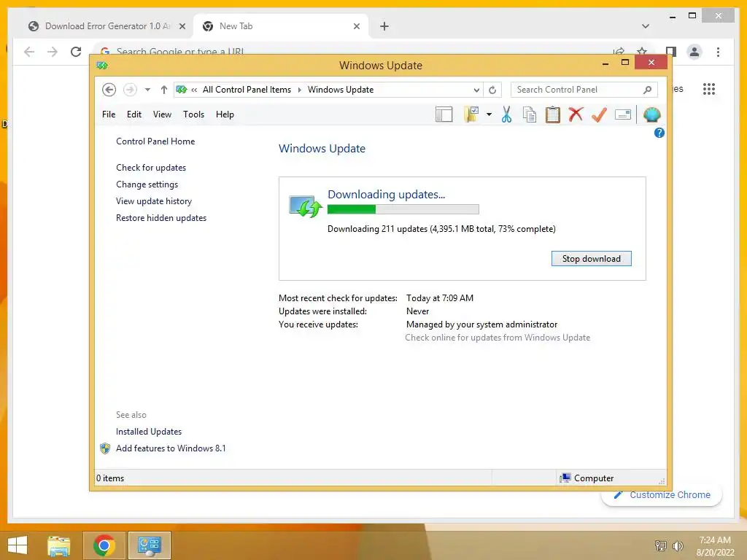This screenshot has width=747, height=560.
Task: Click the Copy toolbar icon
Action: click(530, 114)
